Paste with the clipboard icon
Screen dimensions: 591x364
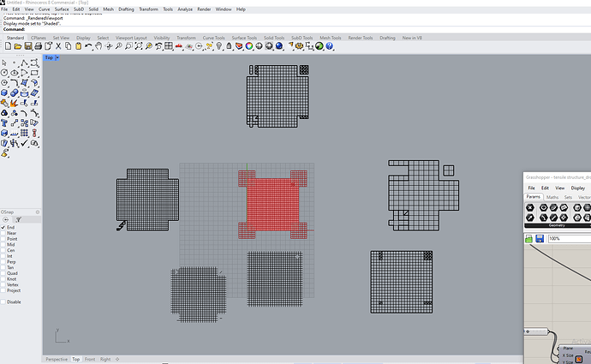click(x=79, y=46)
